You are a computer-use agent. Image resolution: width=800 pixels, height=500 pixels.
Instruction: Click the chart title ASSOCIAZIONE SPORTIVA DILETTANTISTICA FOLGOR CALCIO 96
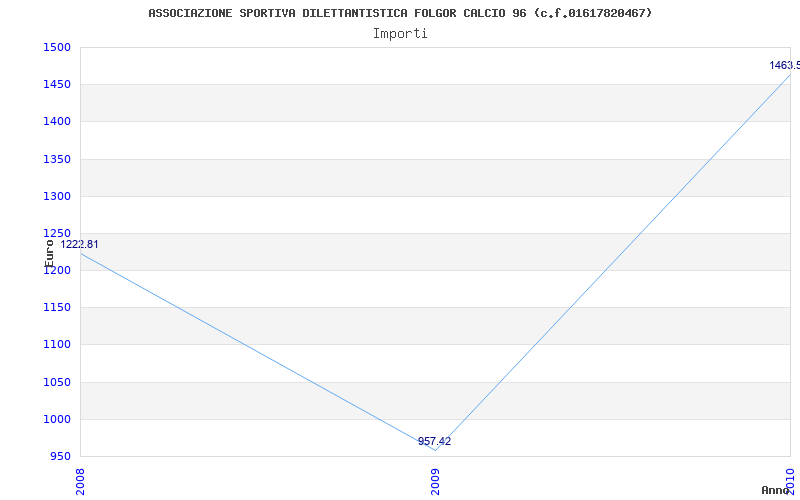(x=400, y=13)
